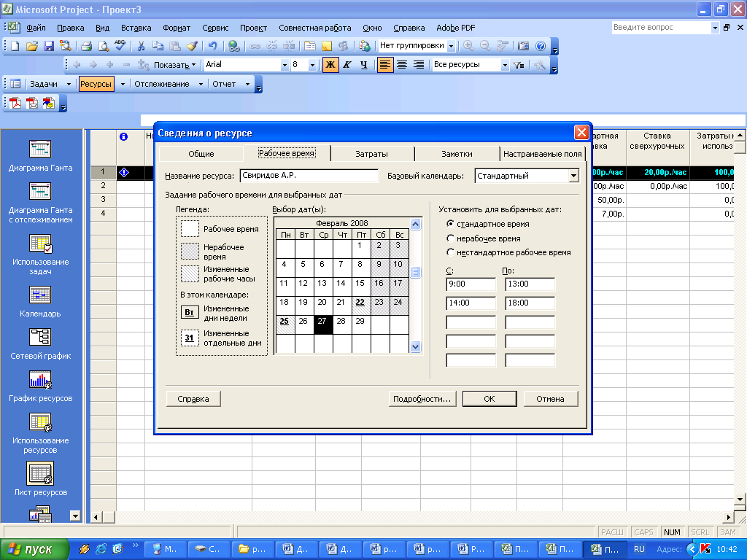The image size is (747, 560).
Task: Toggle Underline formatting button
Action: pos(364,65)
